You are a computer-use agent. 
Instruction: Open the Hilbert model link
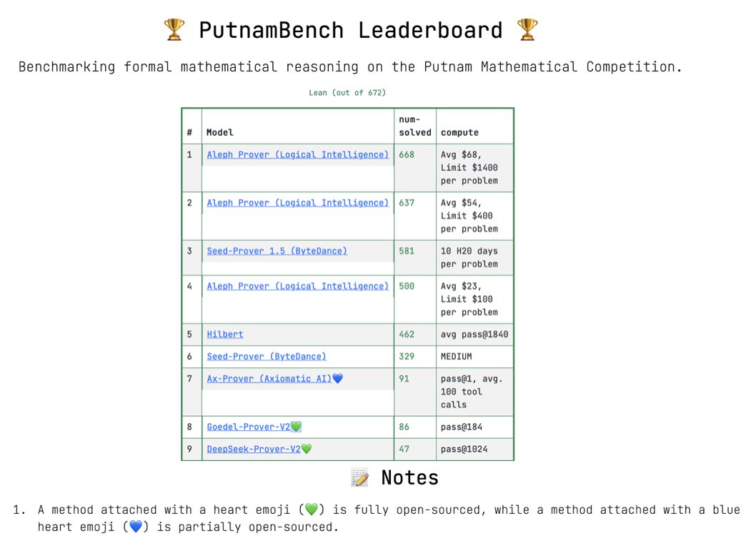224,334
